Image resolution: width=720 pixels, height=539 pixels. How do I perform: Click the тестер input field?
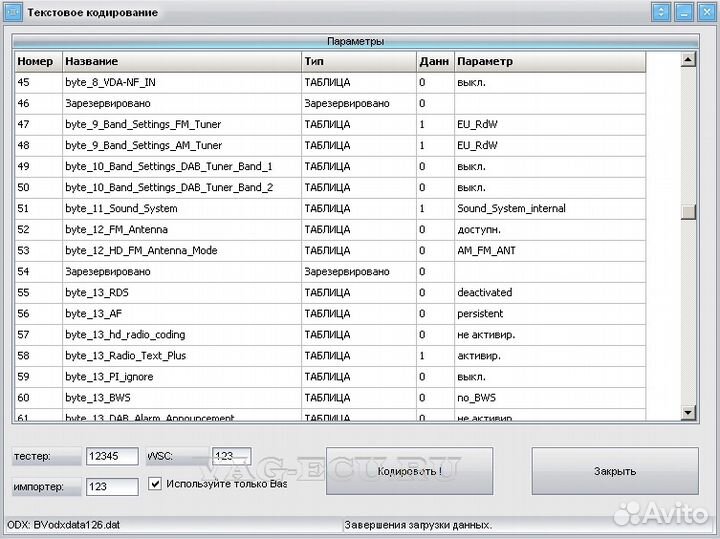pos(111,457)
